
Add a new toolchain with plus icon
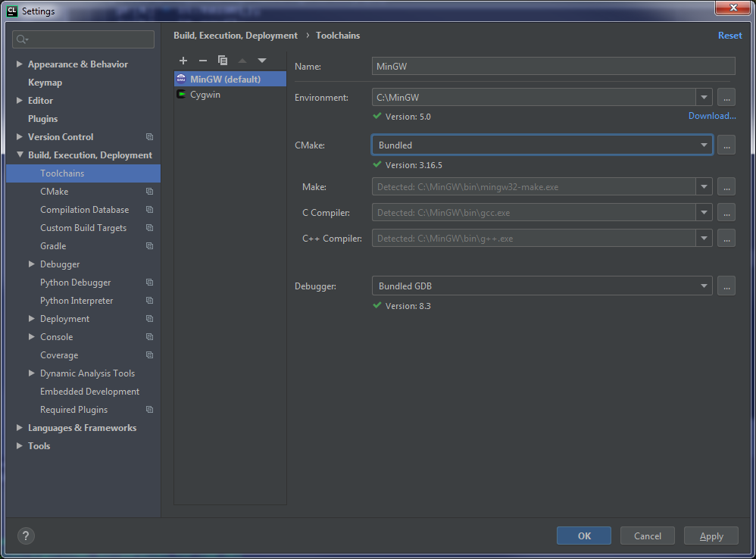click(x=183, y=61)
